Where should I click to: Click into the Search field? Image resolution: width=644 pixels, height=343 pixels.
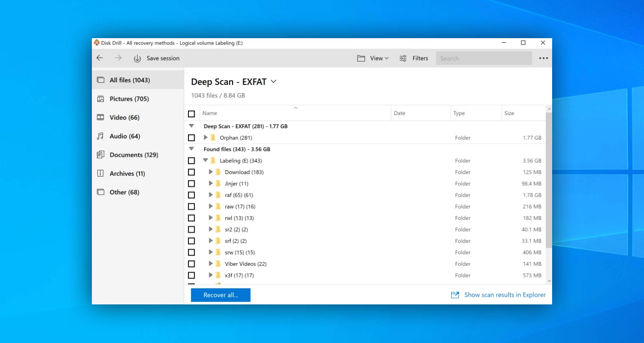click(x=484, y=58)
